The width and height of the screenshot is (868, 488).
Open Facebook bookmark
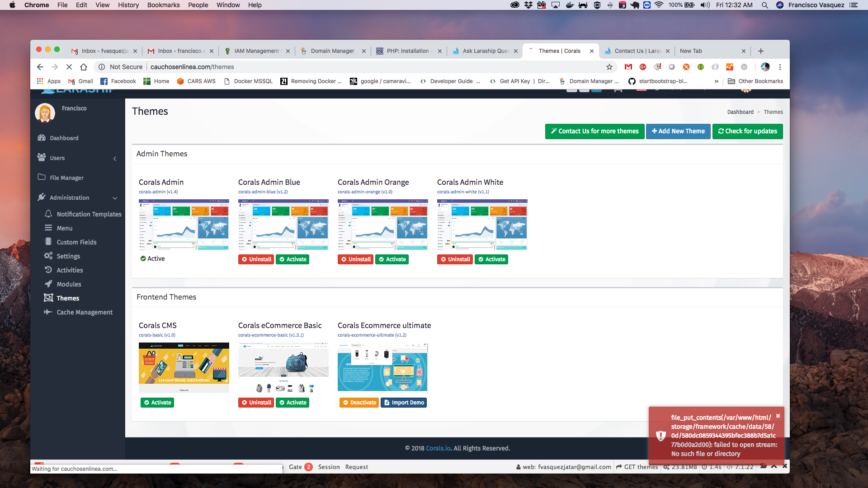(118, 81)
